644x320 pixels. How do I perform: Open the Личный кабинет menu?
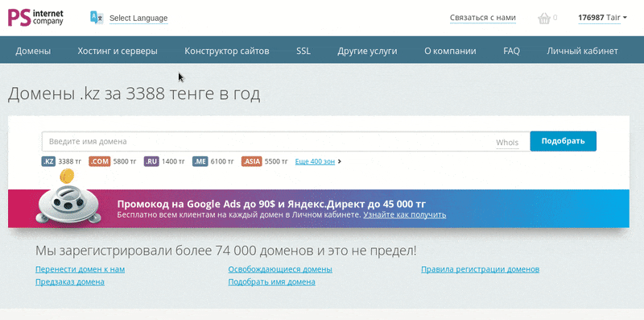[x=582, y=52]
